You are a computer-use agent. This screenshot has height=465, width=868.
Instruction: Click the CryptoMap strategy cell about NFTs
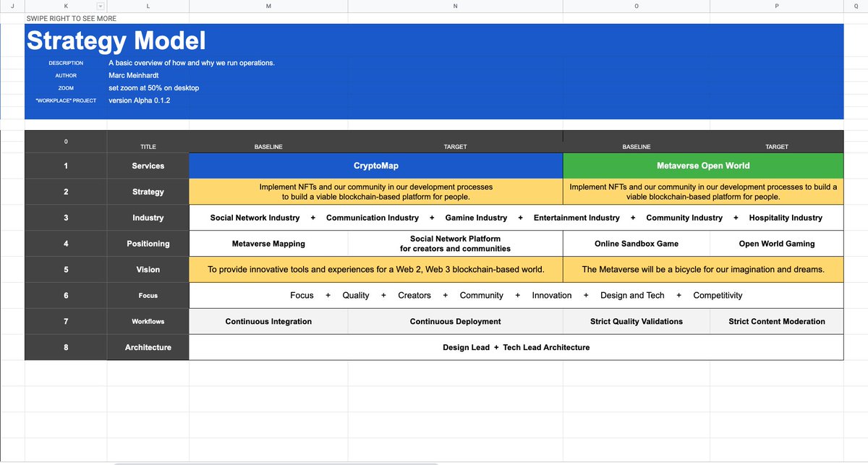[x=376, y=192]
